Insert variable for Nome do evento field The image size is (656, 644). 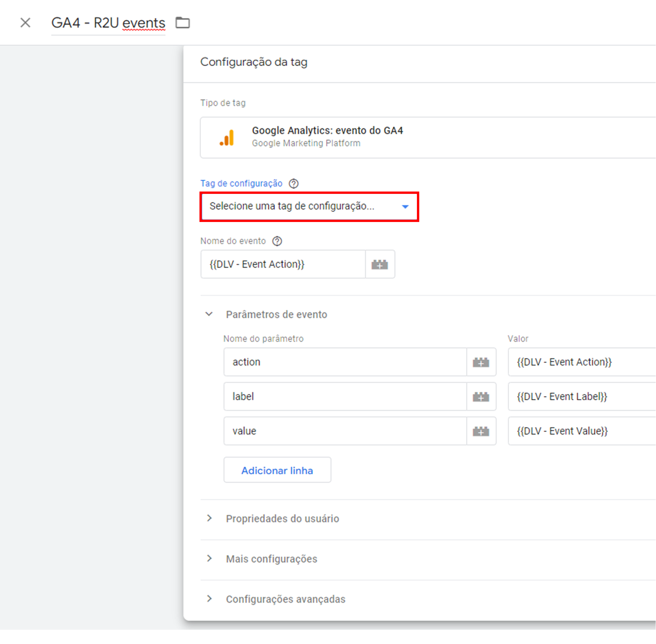tap(380, 264)
